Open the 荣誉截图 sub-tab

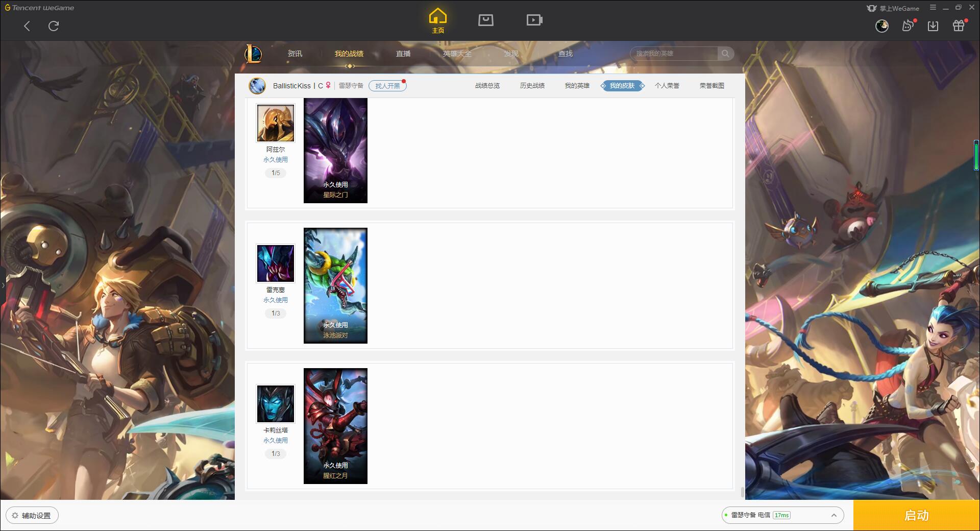pos(712,86)
